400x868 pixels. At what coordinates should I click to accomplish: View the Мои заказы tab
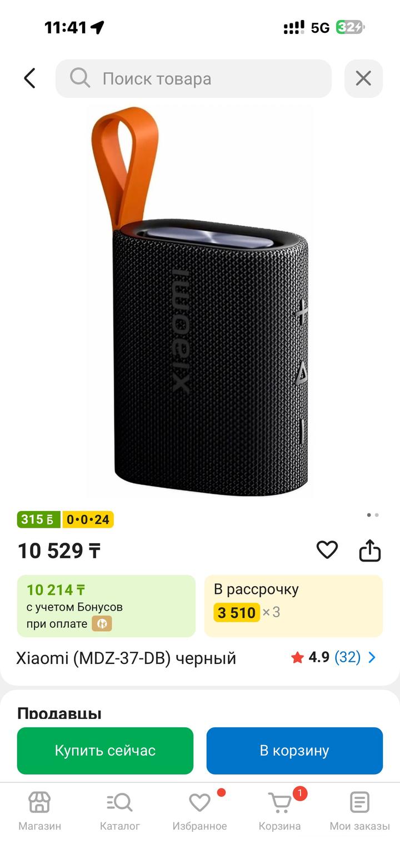tap(359, 811)
